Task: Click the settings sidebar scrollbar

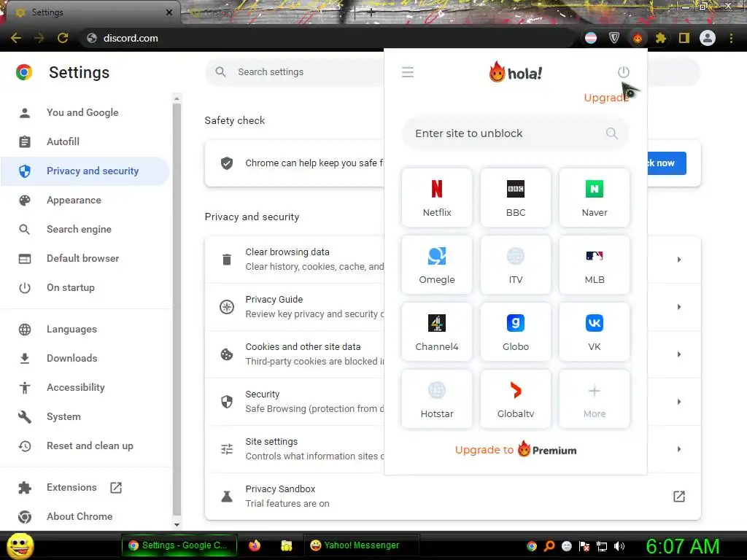Action: (177, 309)
